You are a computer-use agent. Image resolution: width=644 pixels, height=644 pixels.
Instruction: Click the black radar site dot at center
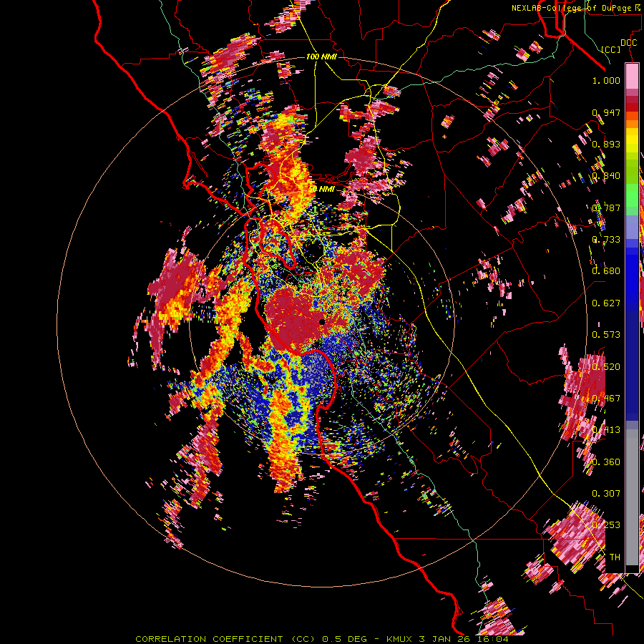pos(321,321)
